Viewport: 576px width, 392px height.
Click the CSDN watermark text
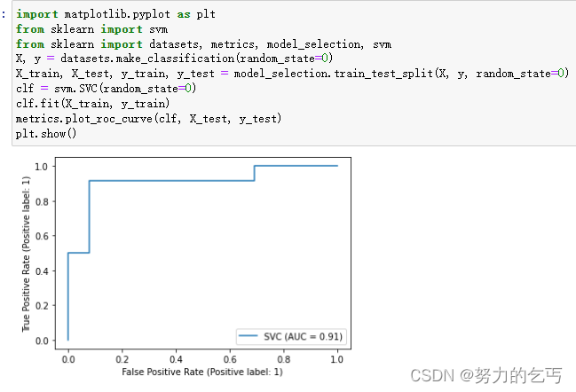click(486, 375)
